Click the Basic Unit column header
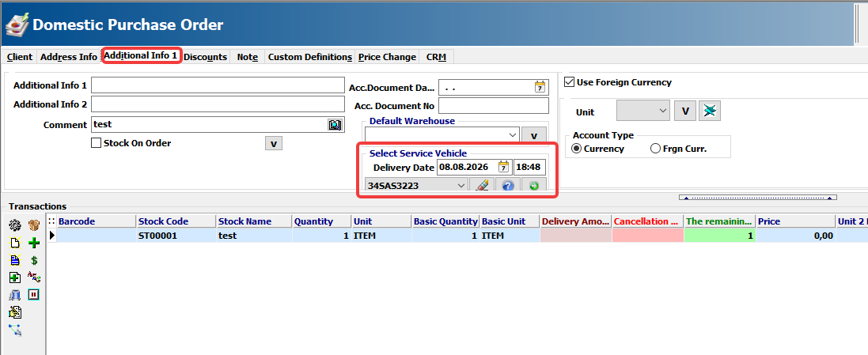The image size is (868, 355). pyautogui.click(x=510, y=221)
